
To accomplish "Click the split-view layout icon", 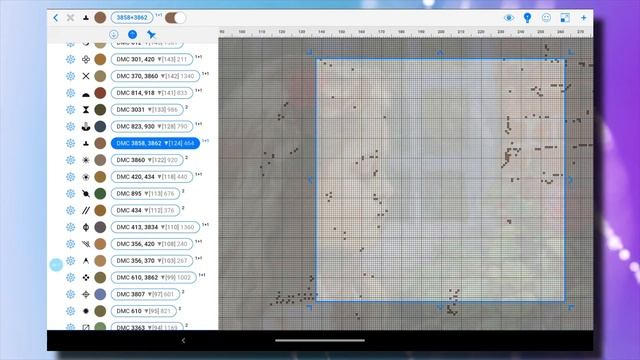I will [565, 18].
